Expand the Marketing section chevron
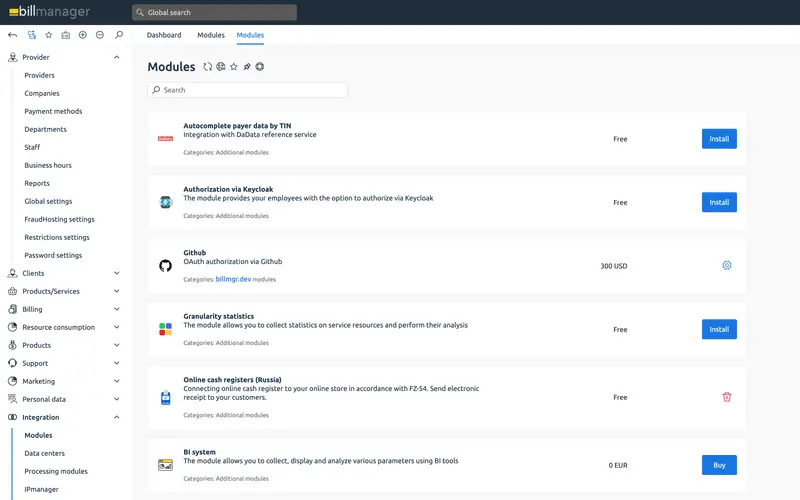This screenshot has height=500, width=800. [x=116, y=381]
